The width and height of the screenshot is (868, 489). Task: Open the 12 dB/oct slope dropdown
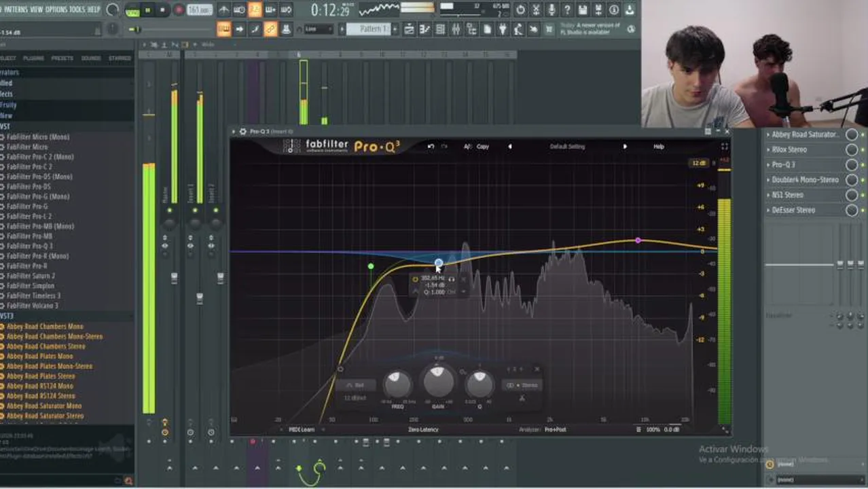point(356,398)
